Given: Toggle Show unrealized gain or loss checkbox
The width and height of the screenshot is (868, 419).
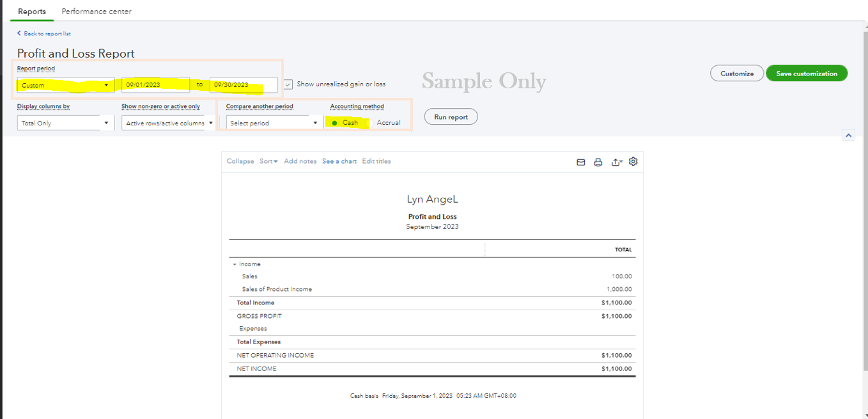Looking at the screenshot, I should click(288, 84).
